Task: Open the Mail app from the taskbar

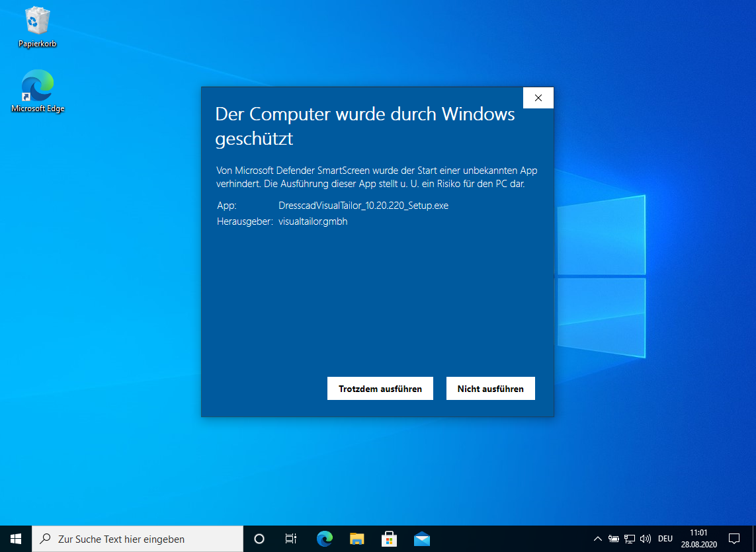Action: coord(422,539)
